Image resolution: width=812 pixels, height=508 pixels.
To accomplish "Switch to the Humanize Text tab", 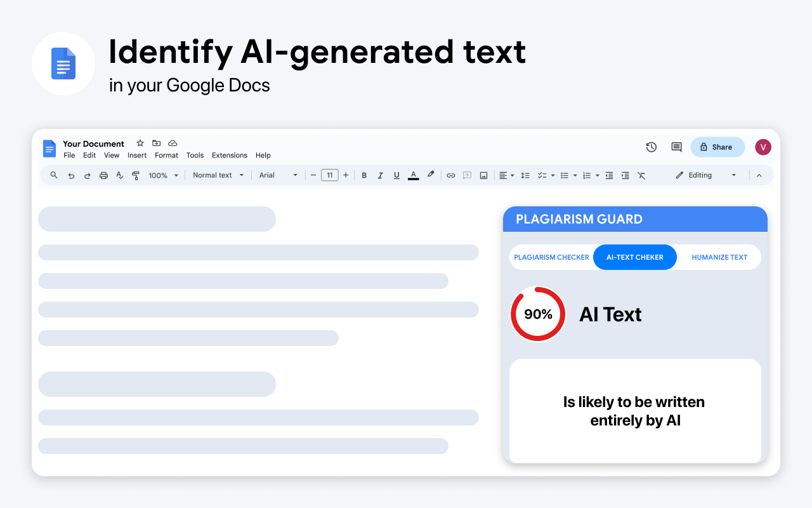I will pyautogui.click(x=719, y=257).
